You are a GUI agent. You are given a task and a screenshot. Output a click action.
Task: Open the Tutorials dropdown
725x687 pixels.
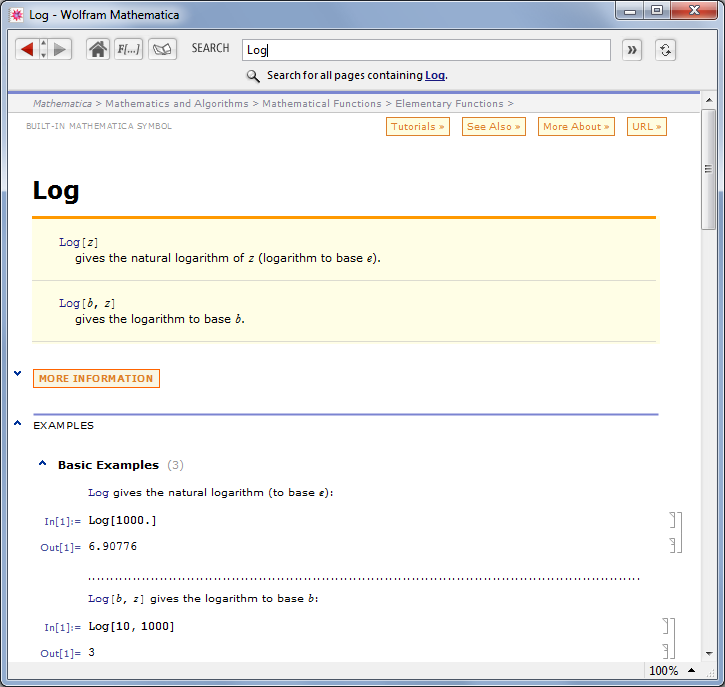418,127
